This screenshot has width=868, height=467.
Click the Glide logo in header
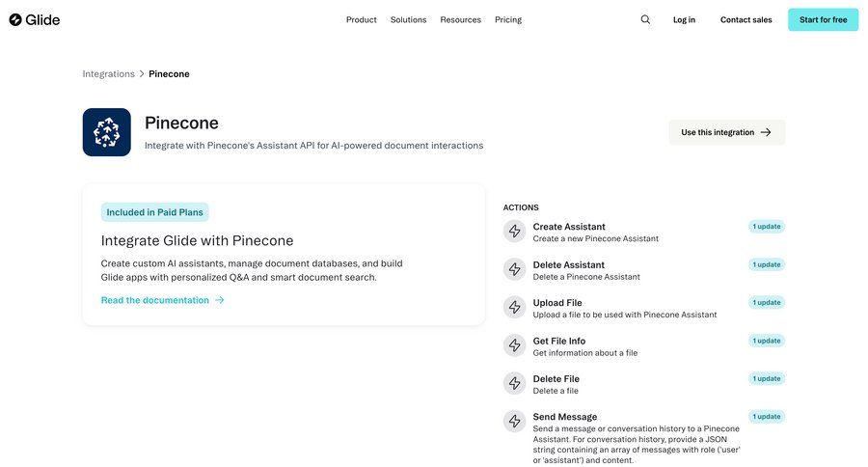pos(35,19)
